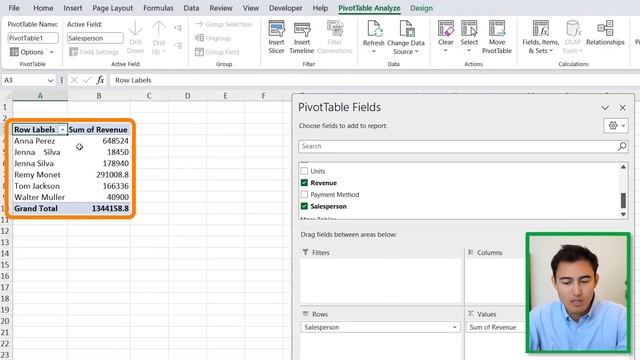This screenshot has height=360, width=640.
Task: Click the Clear PivotTable icon
Action: pos(446,29)
